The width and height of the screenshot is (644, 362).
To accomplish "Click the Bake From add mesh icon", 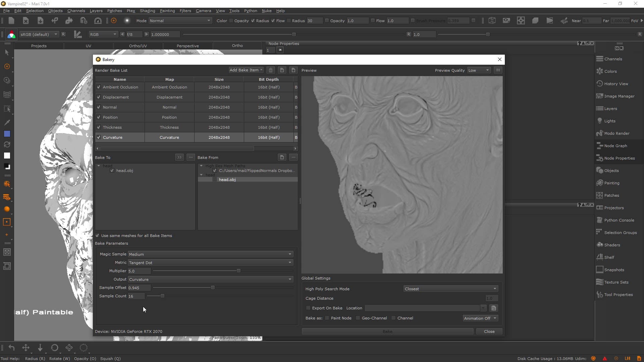I will 282,157.
